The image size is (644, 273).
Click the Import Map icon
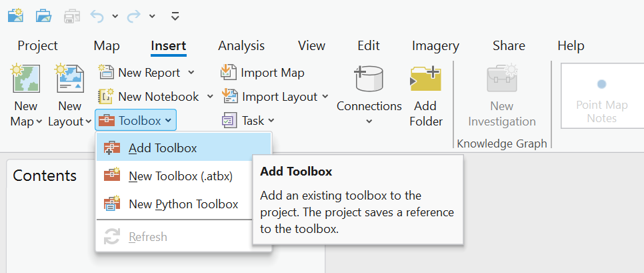point(229,72)
